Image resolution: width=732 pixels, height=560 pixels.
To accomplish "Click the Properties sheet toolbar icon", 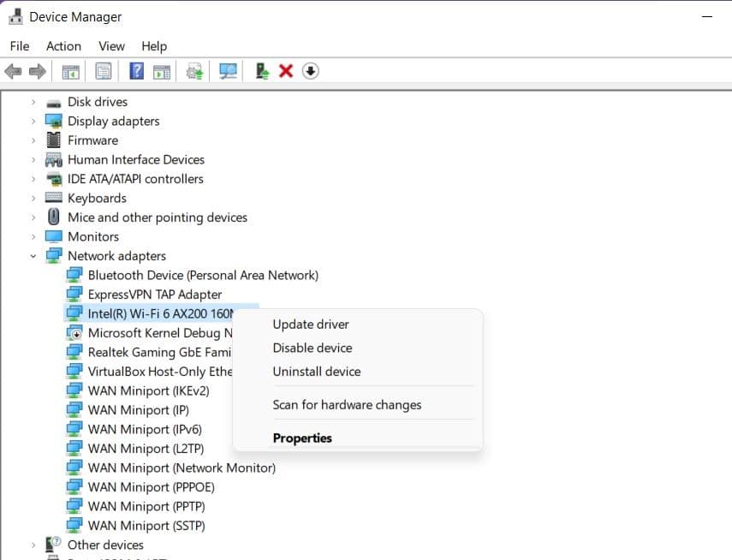I will click(x=104, y=71).
